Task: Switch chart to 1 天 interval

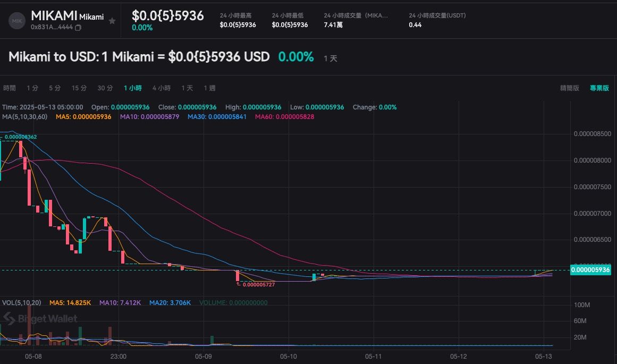Action: 187,88
